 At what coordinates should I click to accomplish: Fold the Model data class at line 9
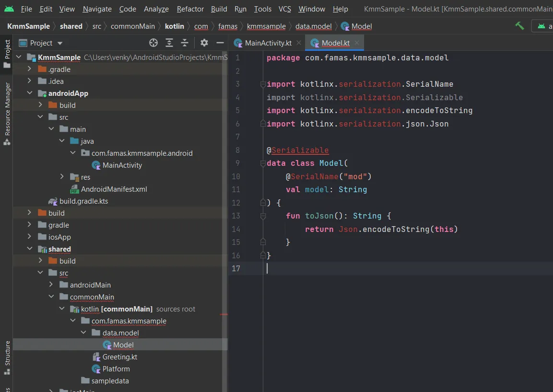(x=263, y=163)
